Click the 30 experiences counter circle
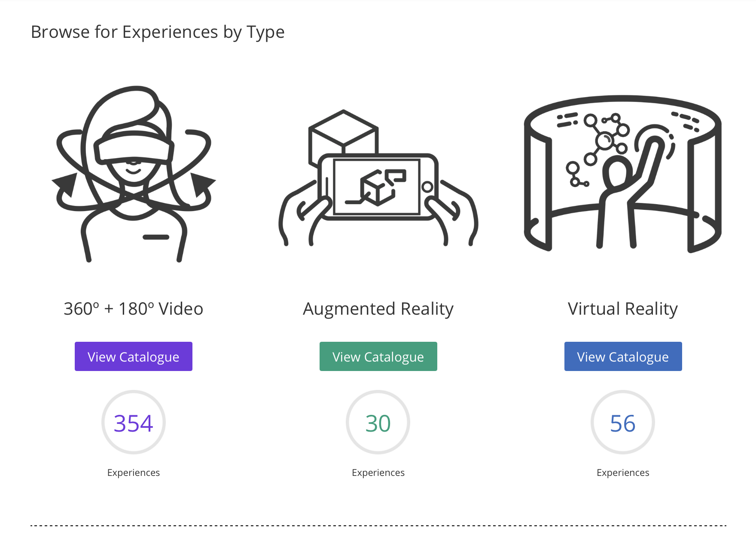756x552 pixels. 378,422
